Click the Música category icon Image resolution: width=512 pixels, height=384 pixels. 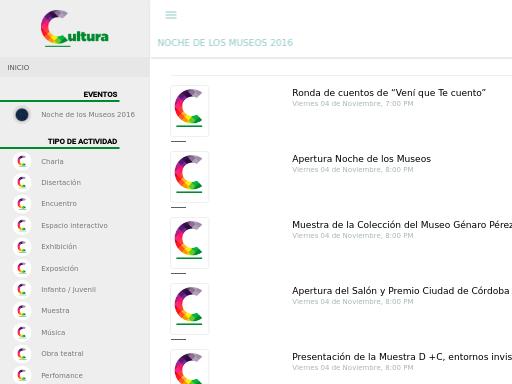point(22,332)
